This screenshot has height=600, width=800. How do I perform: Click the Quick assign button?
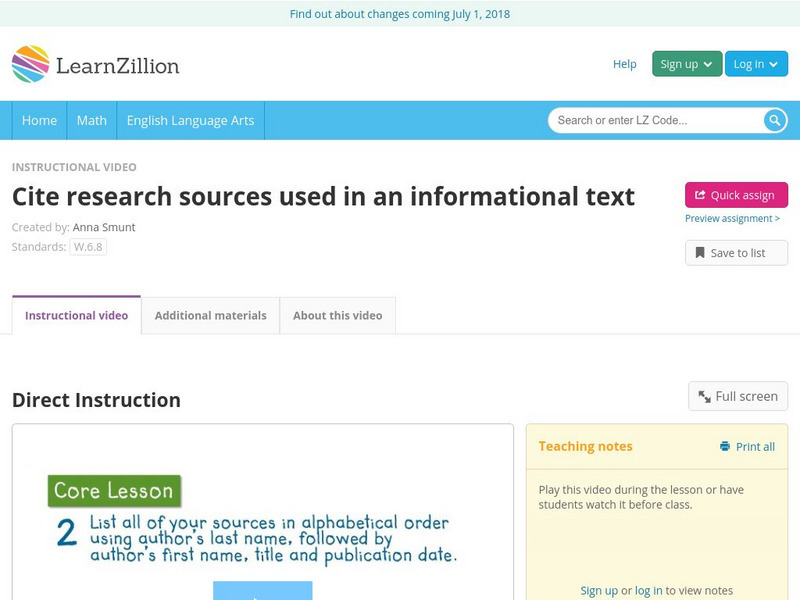click(x=736, y=195)
